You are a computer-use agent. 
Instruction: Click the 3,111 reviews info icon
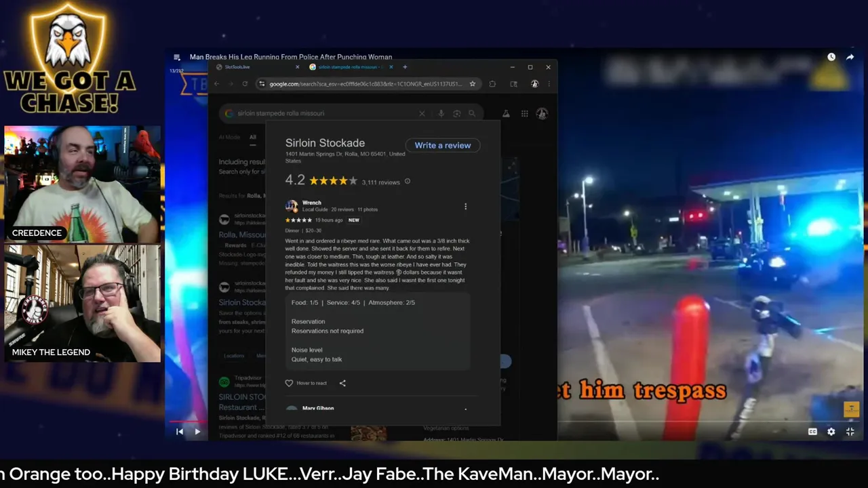click(x=407, y=181)
